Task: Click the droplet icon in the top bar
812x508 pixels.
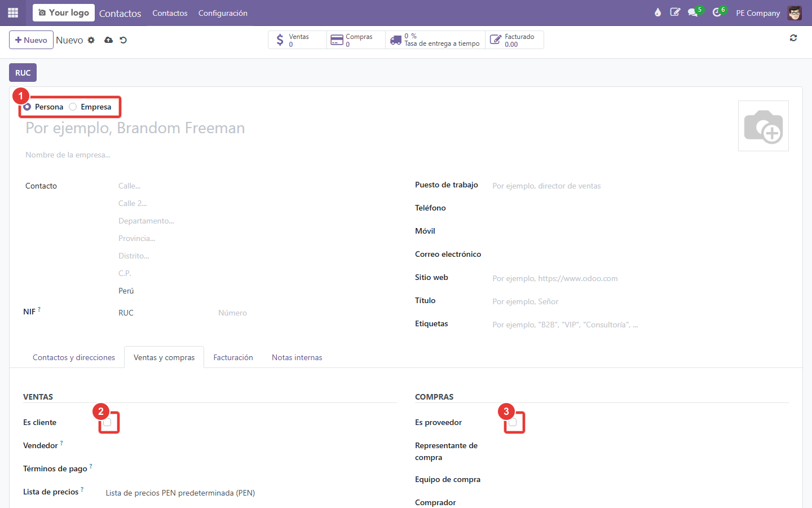Action: [x=657, y=12]
